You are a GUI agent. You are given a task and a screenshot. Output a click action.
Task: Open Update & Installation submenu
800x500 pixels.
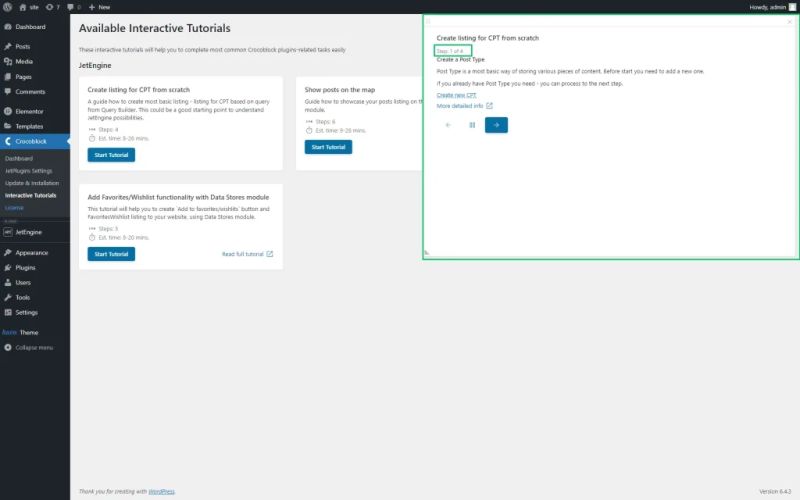click(32, 183)
